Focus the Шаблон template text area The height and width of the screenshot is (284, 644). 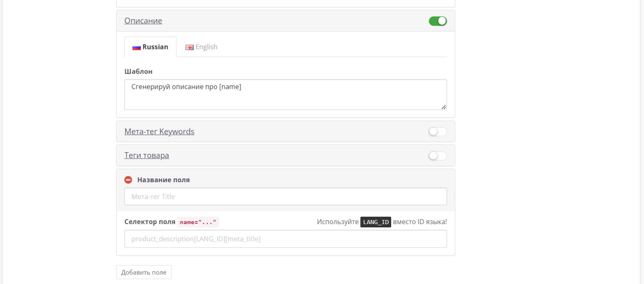pyautogui.click(x=286, y=95)
